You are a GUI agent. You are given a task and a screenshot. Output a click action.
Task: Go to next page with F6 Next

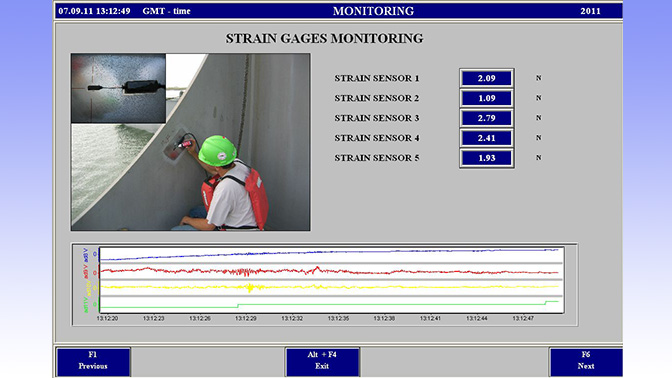click(x=585, y=362)
